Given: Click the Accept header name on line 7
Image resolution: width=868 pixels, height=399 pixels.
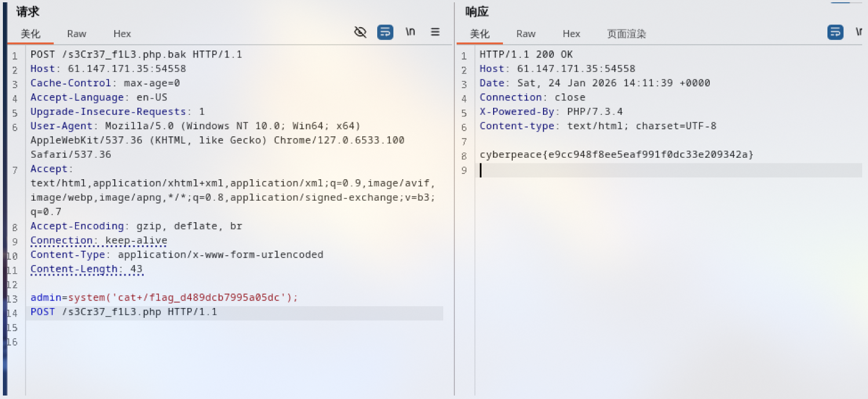Looking at the screenshot, I should pyautogui.click(x=49, y=169).
